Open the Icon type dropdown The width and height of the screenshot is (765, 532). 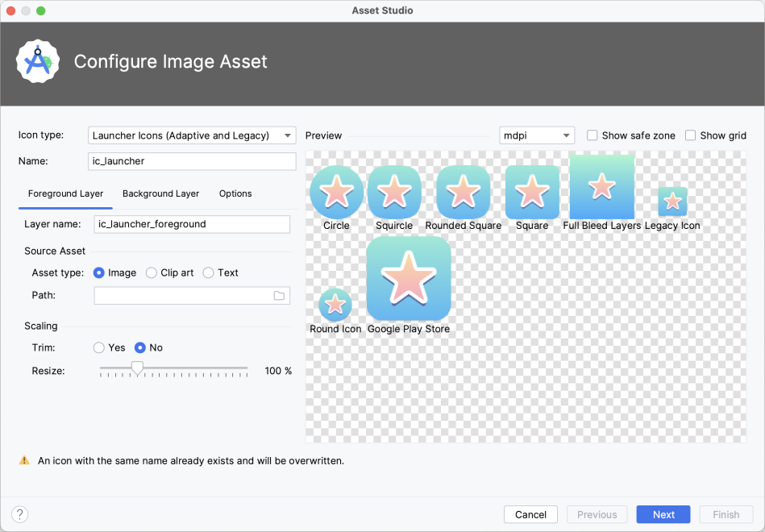pos(192,135)
